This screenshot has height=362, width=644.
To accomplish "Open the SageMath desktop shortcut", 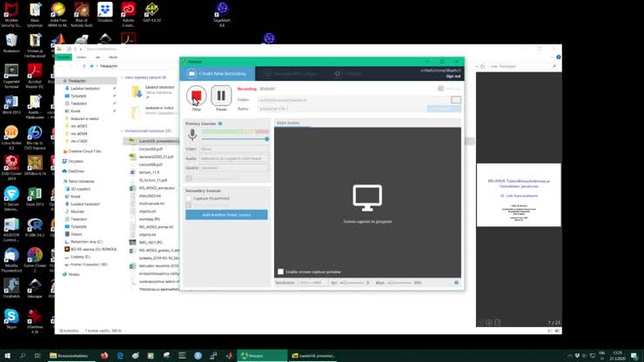I will 222,15.
